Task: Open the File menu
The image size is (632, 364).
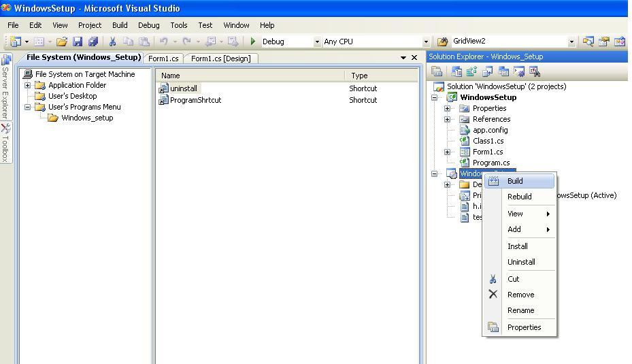Action: pyautogui.click(x=13, y=25)
